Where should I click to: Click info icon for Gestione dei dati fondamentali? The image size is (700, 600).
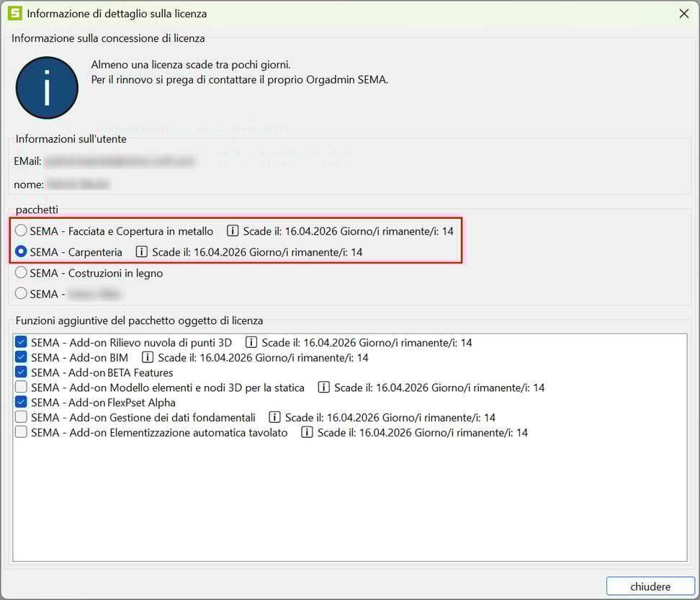274,418
